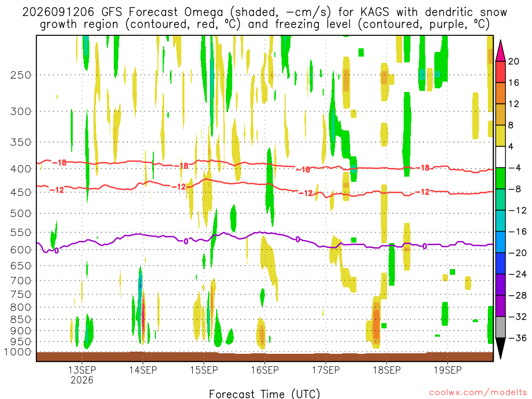Image resolution: width=532 pixels, height=399 pixels.
Task: Click the 250 pressure level label
Action: [x=20, y=75]
